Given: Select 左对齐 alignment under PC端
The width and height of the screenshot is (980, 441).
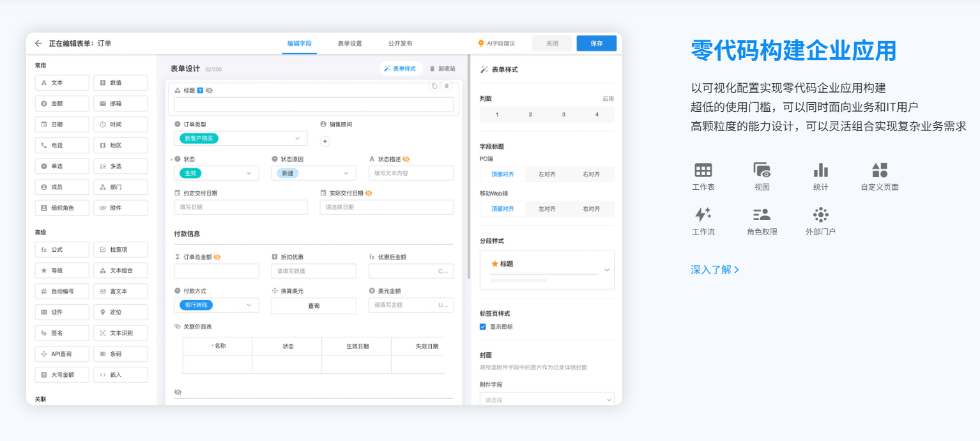Looking at the screenshot, I should (x=546, y=174).
